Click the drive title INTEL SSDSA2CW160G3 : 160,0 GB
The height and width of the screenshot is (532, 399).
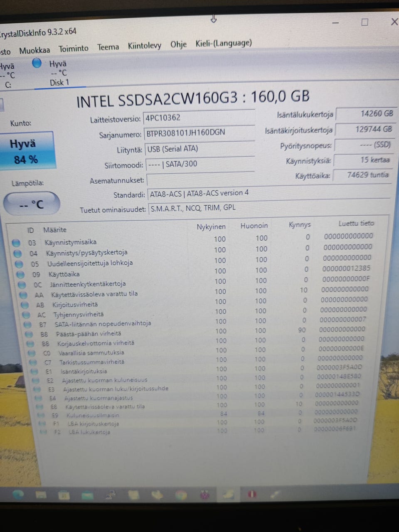click(193, 99)
